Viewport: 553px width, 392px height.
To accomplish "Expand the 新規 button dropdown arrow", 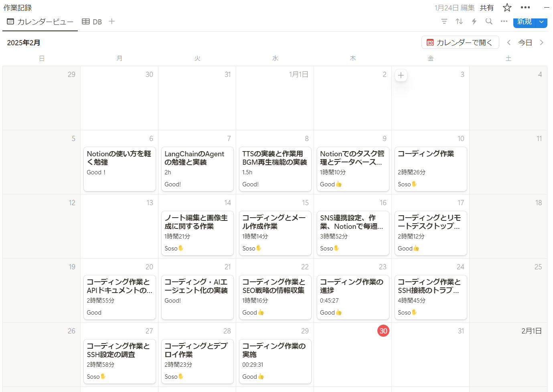I will 541,22.
